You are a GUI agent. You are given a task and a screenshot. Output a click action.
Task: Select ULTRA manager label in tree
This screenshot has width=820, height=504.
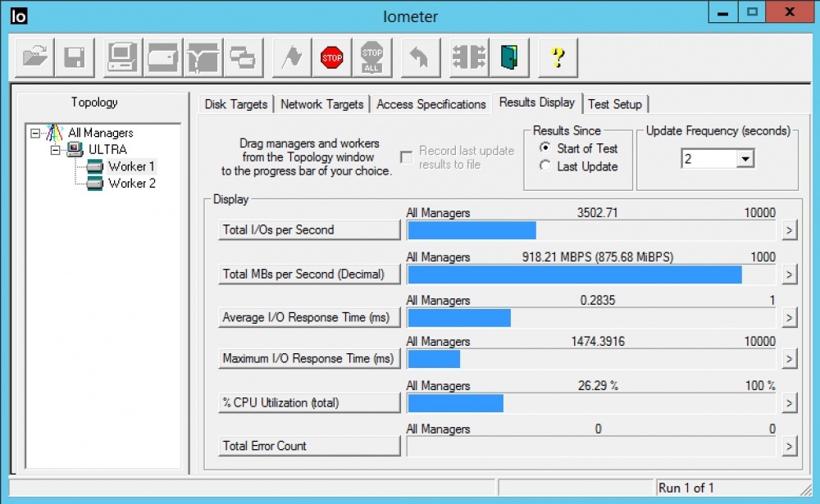107,149
